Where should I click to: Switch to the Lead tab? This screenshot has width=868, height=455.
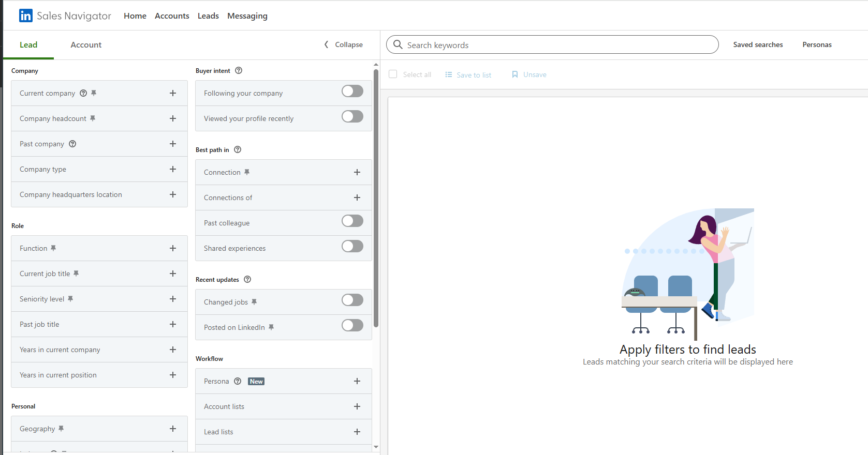click(28, 44)
